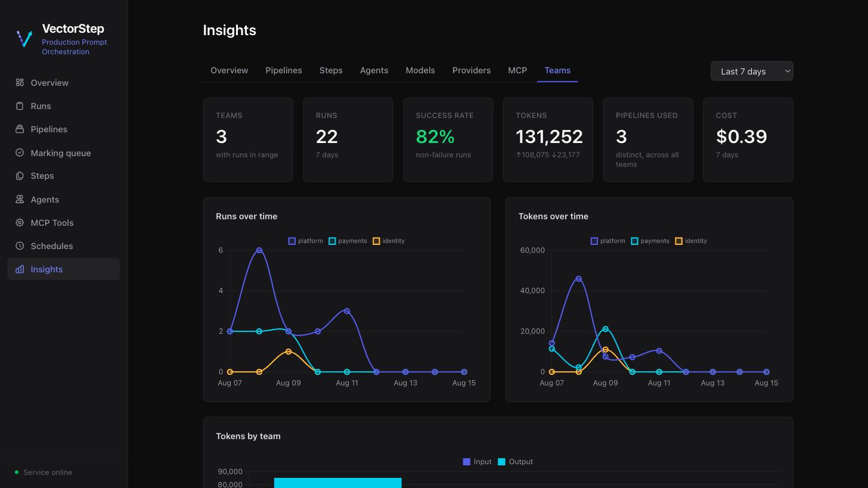Open the Models tab
This screenshot has width=868, height=488.
420,70
